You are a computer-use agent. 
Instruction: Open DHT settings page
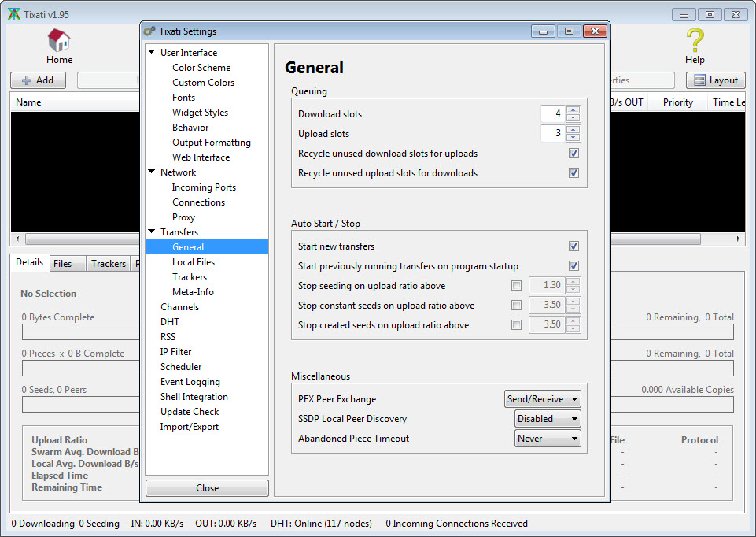(169, 322)
